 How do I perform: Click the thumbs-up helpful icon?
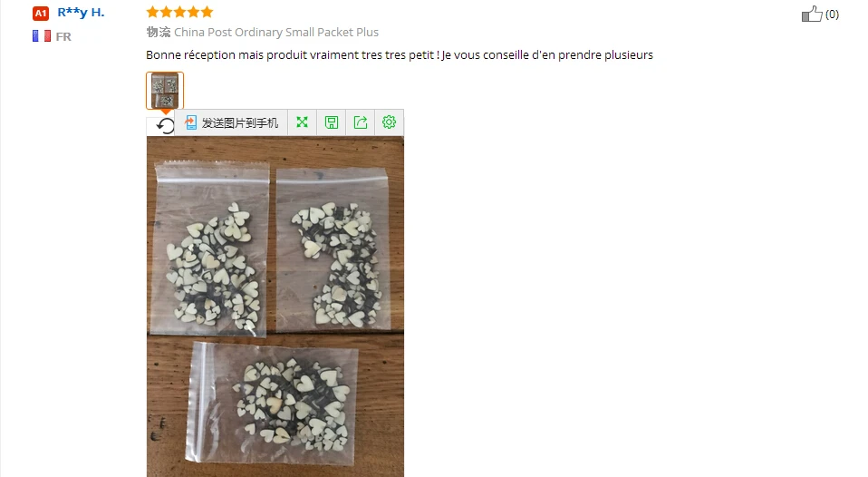tap(812, 14)
